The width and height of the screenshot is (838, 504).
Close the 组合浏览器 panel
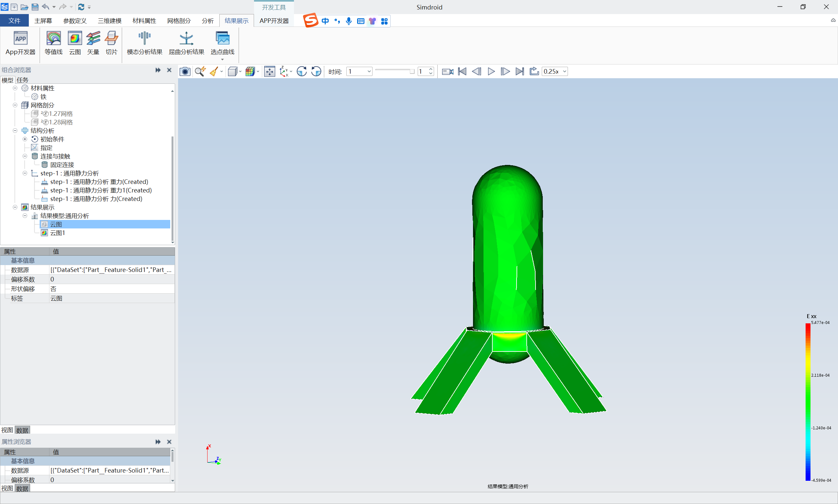point(169,70)
